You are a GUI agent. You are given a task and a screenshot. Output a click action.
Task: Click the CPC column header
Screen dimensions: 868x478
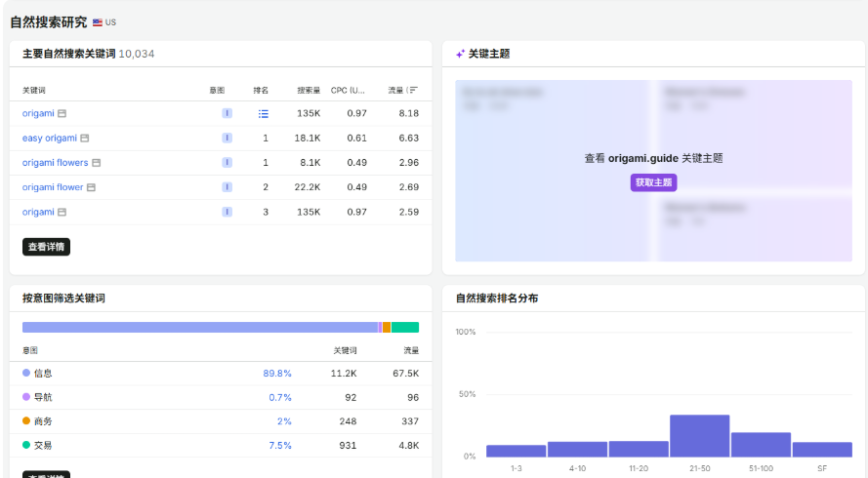pyautogui.click(x=349, y=90)
